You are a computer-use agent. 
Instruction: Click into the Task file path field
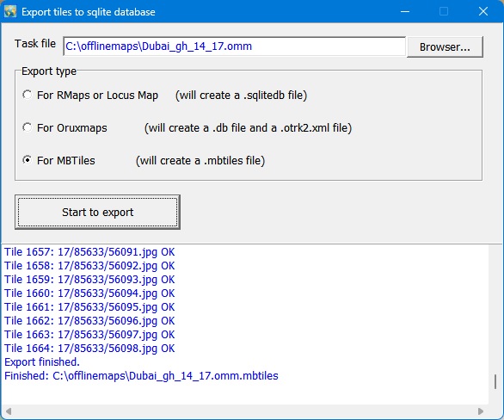click(234, 46)
